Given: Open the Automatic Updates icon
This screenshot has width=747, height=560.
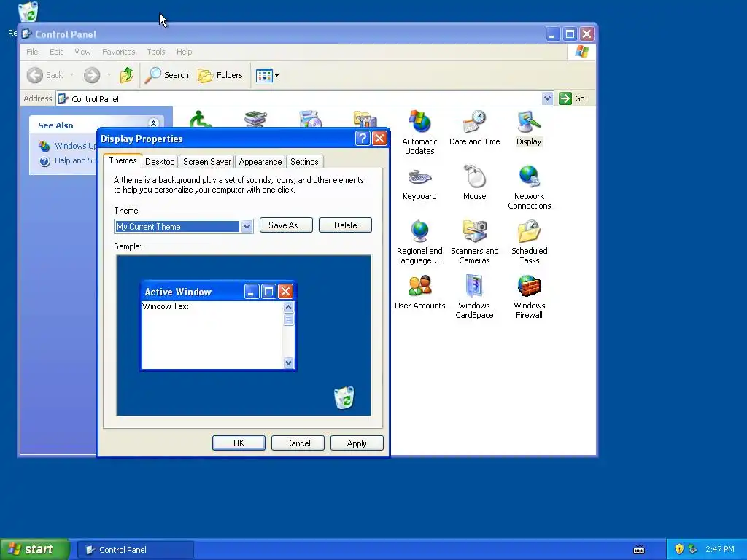Looking at the screenshot, I should pos(419,133).
